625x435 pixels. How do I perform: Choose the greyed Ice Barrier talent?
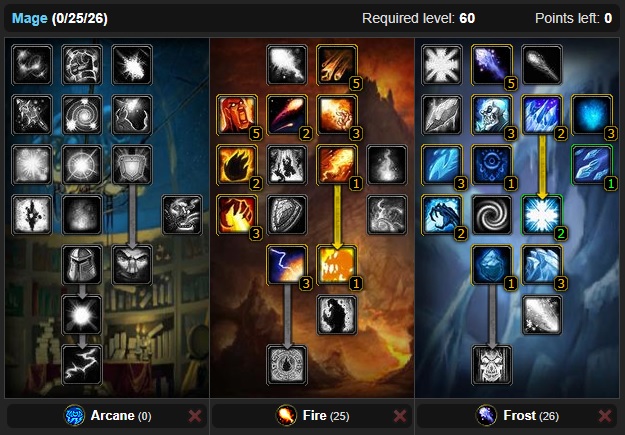(492, 365)
